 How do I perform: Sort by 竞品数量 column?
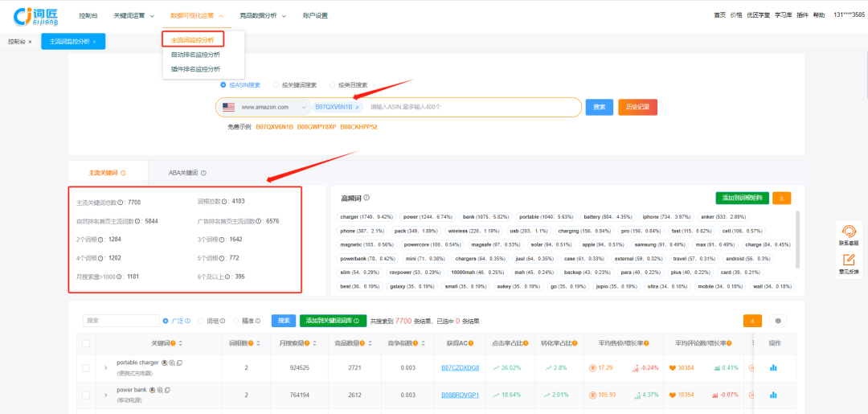click(x=369, y=343)
